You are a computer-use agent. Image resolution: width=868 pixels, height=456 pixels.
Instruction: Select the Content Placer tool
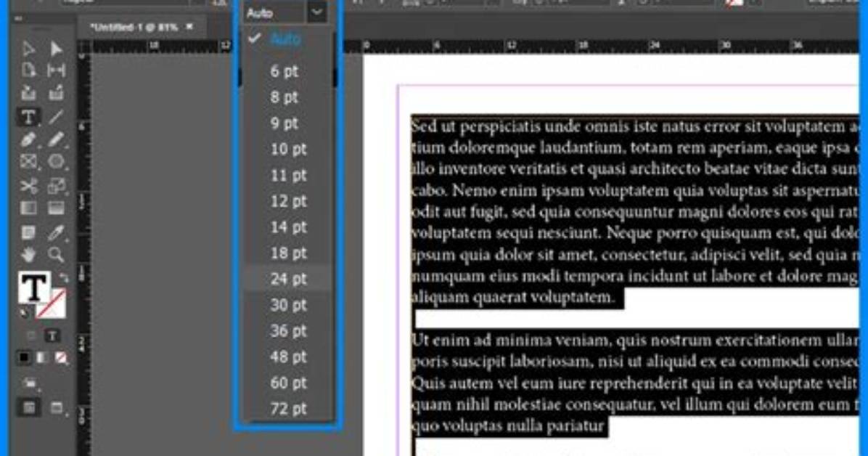click(x=56, y=92)
